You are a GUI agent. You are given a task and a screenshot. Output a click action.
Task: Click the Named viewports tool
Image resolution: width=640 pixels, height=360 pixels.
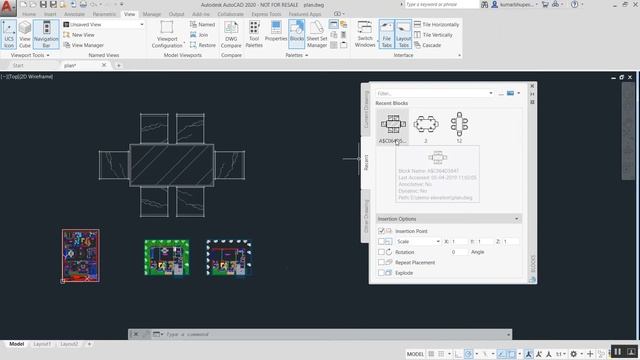pos(202,24)
